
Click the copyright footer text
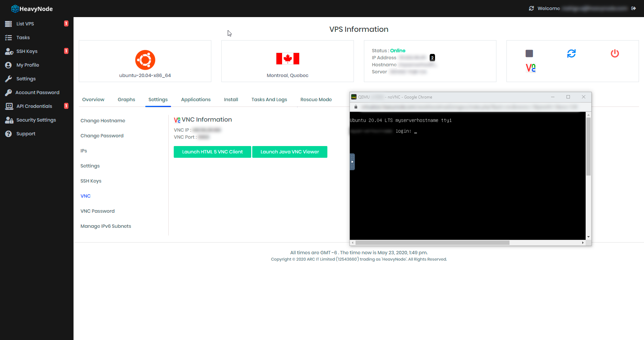(359, 259)
